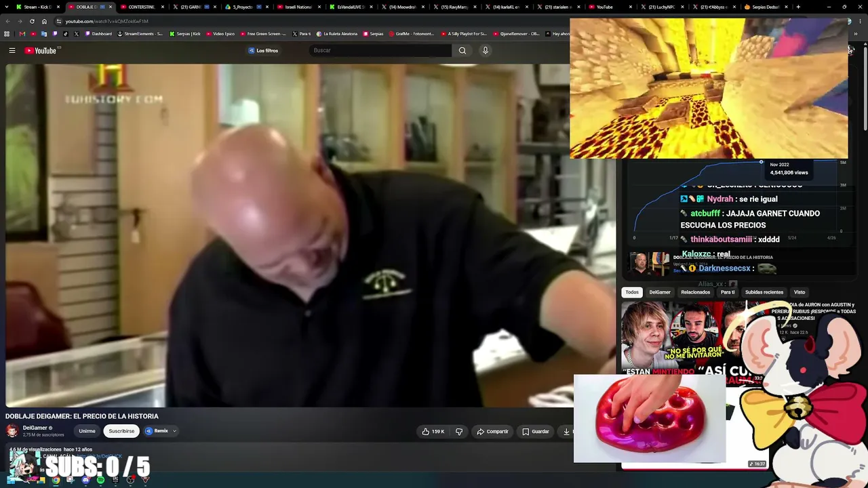This screenshot has width=868, height=488.
Task: Open Google Chrome from the taskbar
Action: [x=56, y=480]
